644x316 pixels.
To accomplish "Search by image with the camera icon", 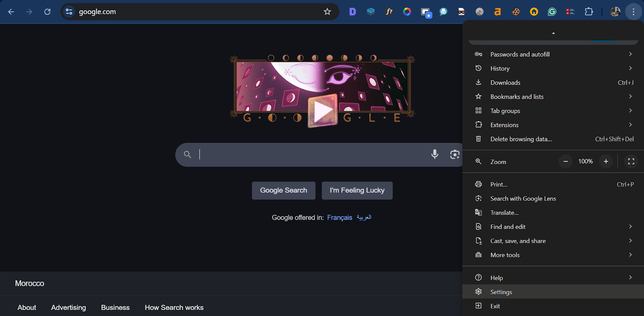I will click(x=455, y=154).
